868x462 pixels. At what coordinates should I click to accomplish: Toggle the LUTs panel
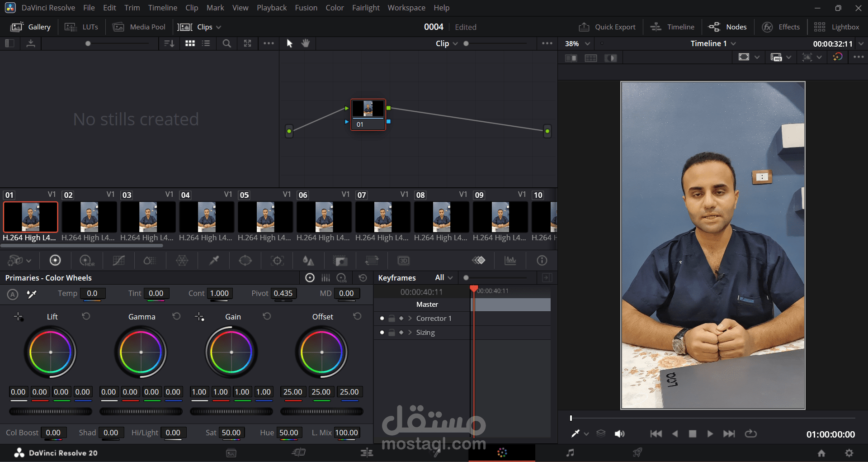pos(81,27)
